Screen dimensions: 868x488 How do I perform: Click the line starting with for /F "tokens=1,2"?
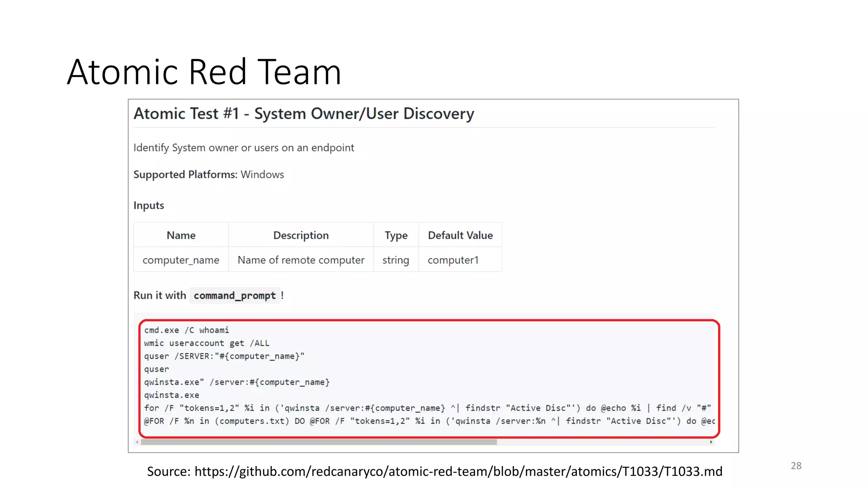point(428,408)
